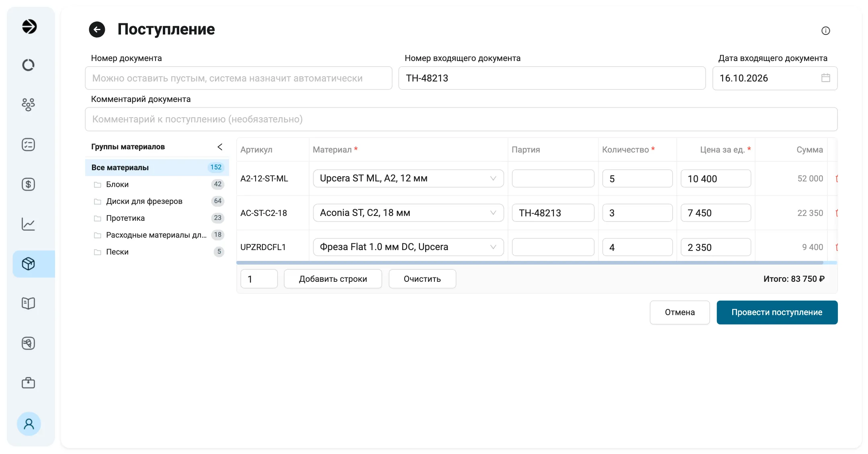Click the table horizontal scrollbar

tap(530, 263)
